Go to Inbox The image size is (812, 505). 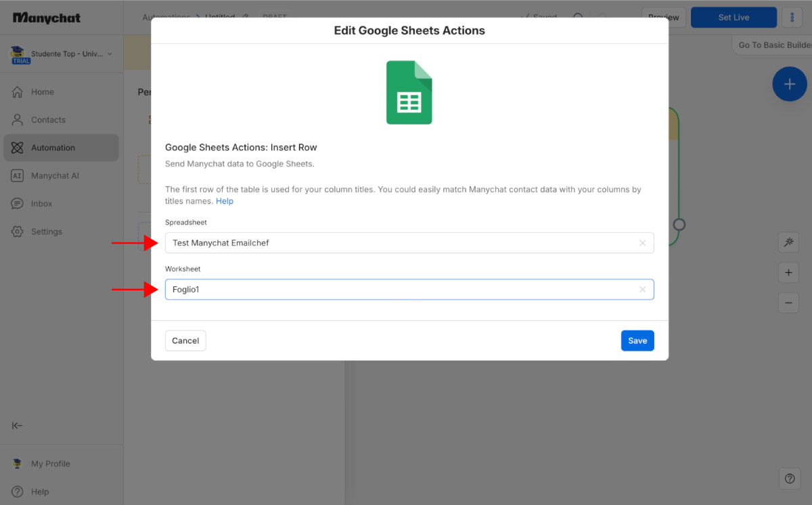(x=61, y=204)
